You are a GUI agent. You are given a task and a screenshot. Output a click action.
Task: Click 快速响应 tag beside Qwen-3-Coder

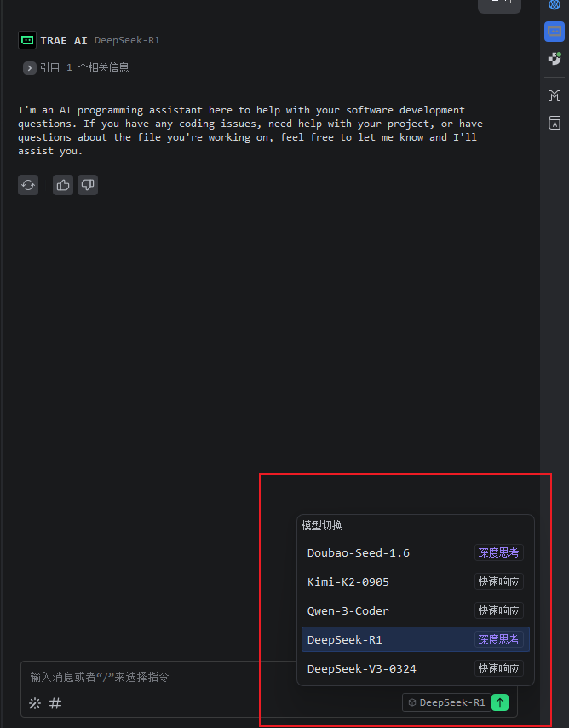499,610
